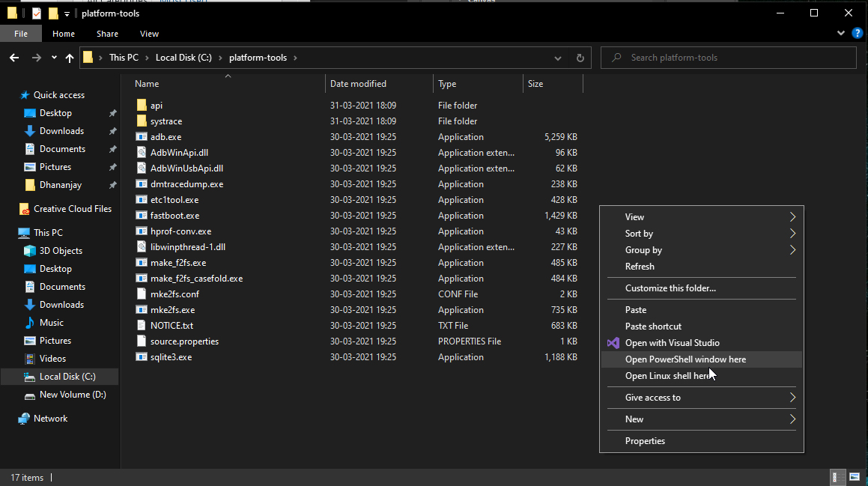The image size is (868, 486).
Task: Open recent locations dropdown arrow
Action: click(54, 58)
